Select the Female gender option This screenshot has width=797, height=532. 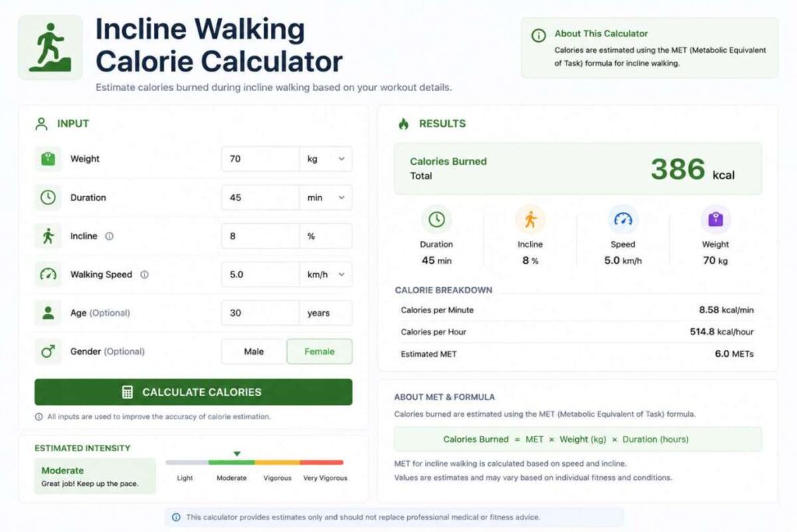tap(319, 351)
